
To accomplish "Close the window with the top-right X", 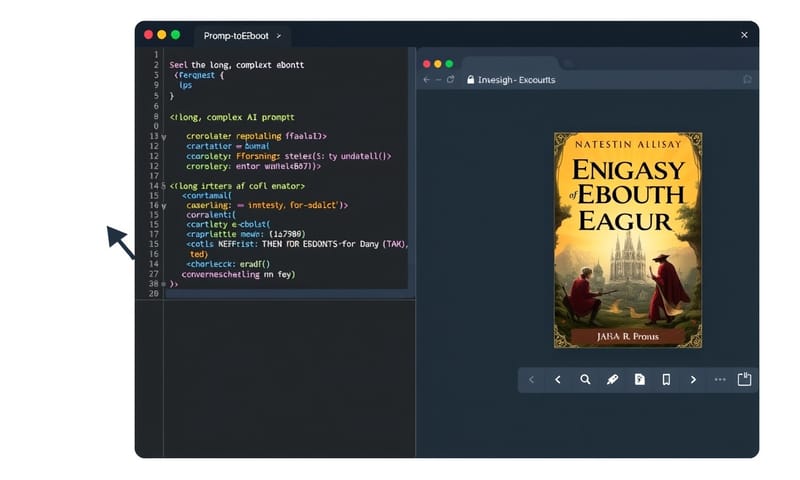I will (744, 35).
